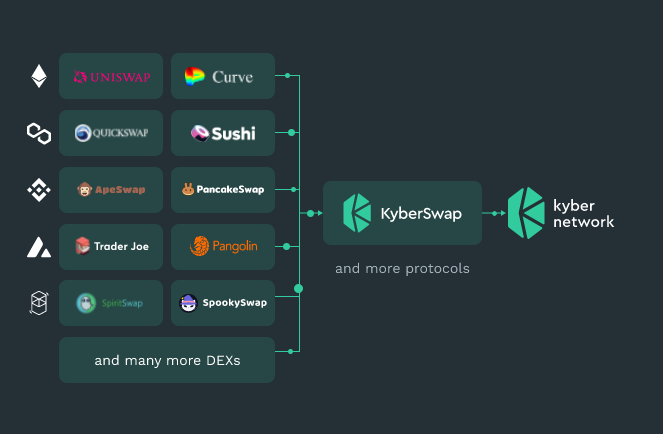The image size is (663, 434).
Task: Select the PancakeSwap card
Action: coord(223,190)
